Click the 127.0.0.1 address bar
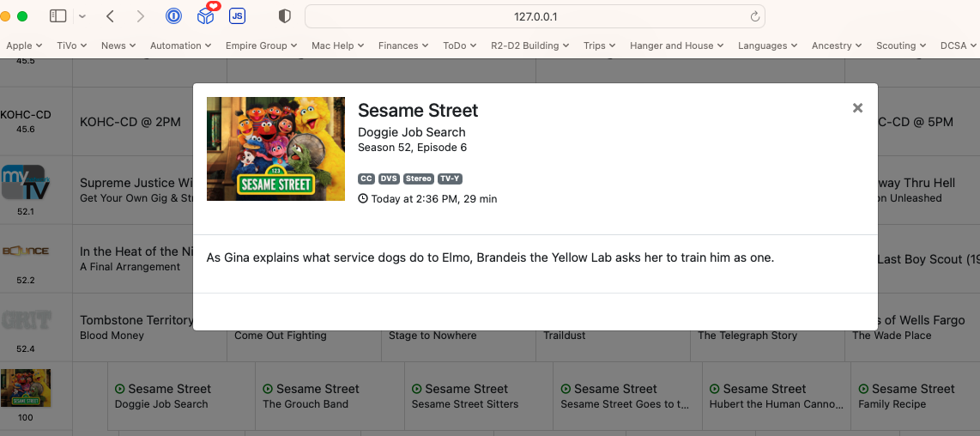Screen dimensions: 980x436 534,16
